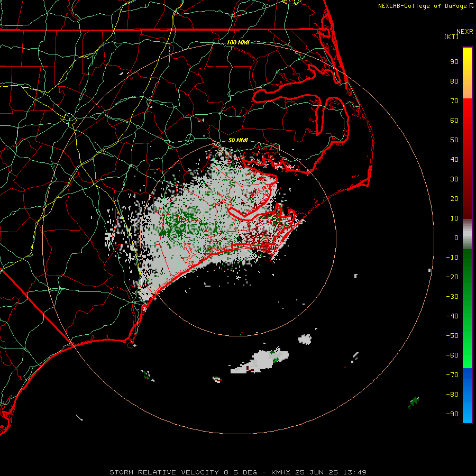This screenshot has width=476, height=476.
Task: Click the -30 value on velocity scale
Action: click(x=452, y=297)
